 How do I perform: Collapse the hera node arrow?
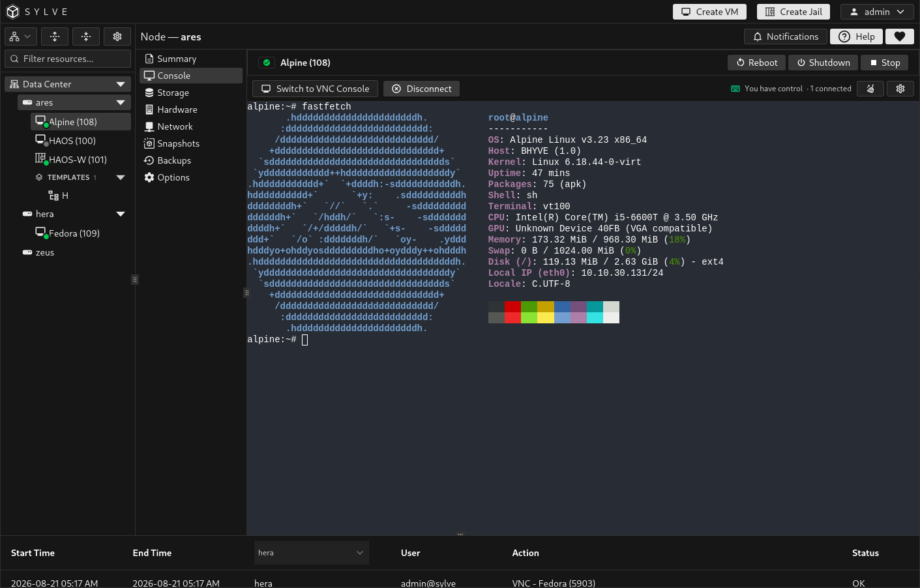click(121, 214)
